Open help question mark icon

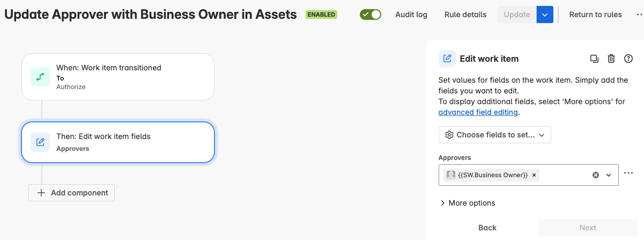click(628, 59)
